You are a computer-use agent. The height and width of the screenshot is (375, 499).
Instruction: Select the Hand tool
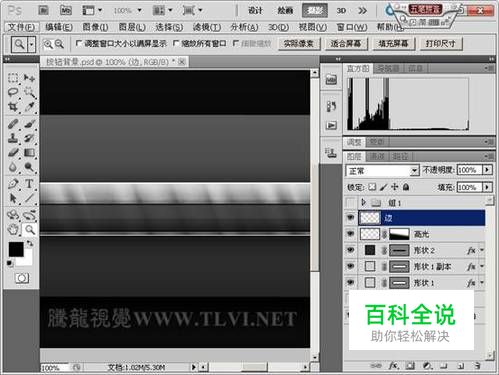click(x=13, y=229)
